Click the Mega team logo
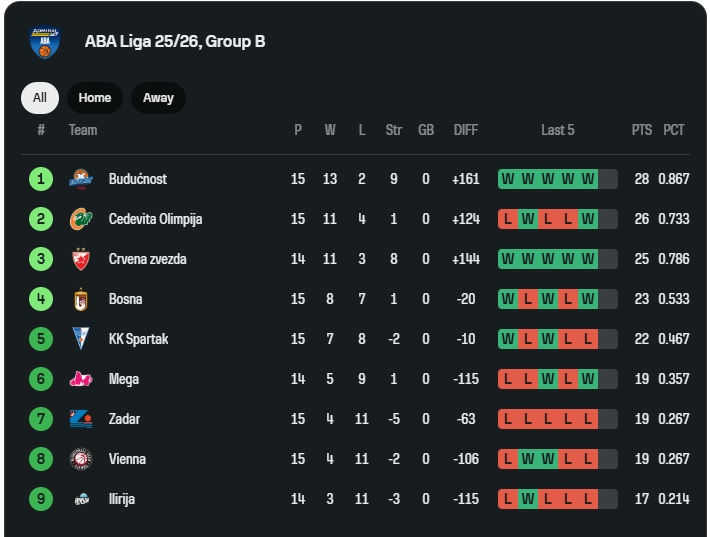This screenshot has height=537, width=710. pyautogui.click(x=80, y=379)
